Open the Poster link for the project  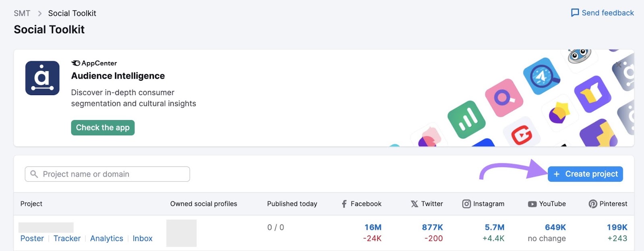32,238
